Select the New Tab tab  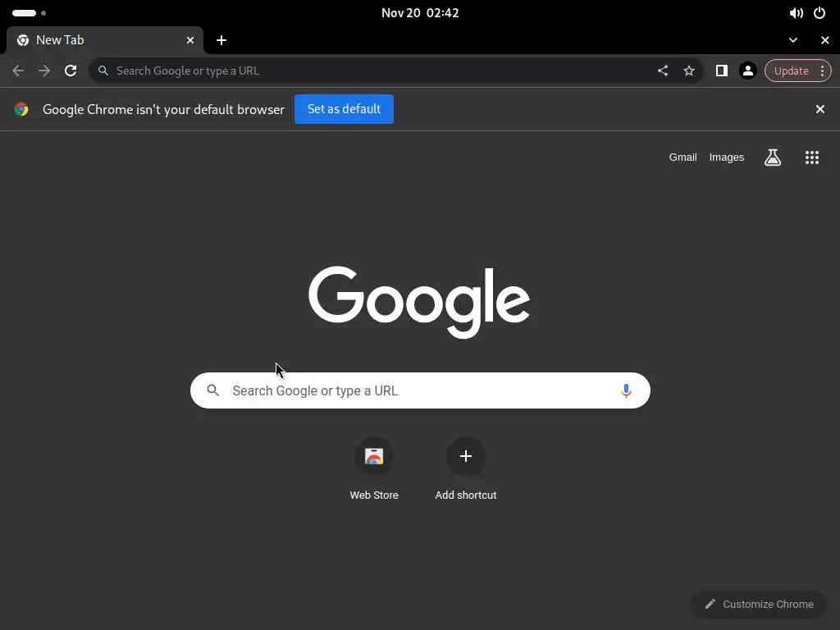[x=105, y=40]
